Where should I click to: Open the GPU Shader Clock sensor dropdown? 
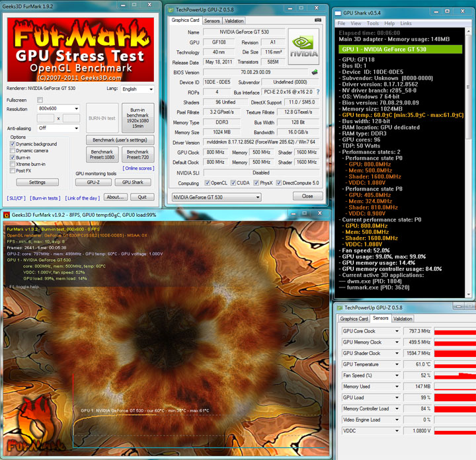397,353
